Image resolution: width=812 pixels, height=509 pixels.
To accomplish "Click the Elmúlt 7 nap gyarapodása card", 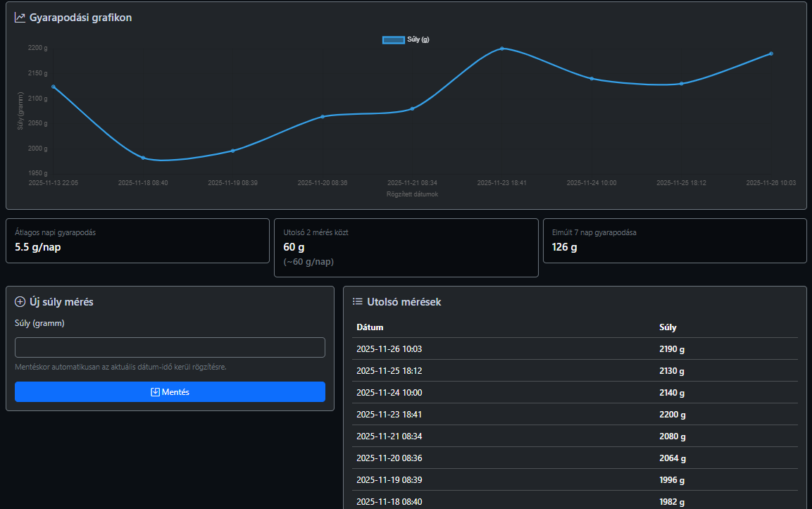I will coord(674,241).
